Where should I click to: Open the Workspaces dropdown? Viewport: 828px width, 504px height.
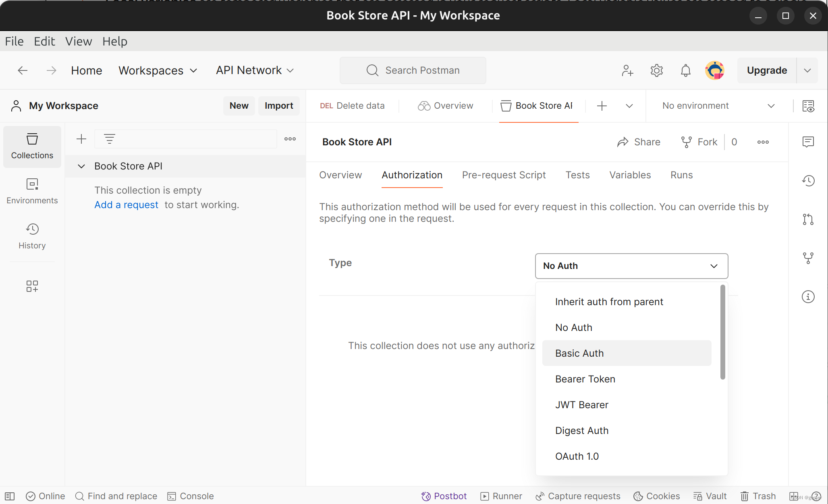[158, 70]
